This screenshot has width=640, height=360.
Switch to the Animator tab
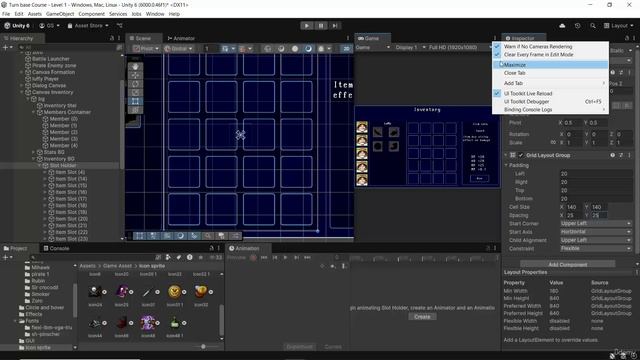click(x=181, y=38)
